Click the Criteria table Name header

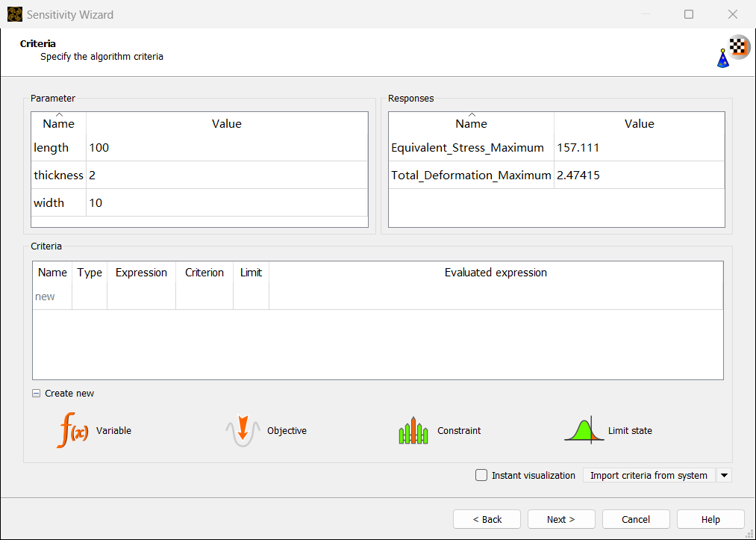[52, 273]
